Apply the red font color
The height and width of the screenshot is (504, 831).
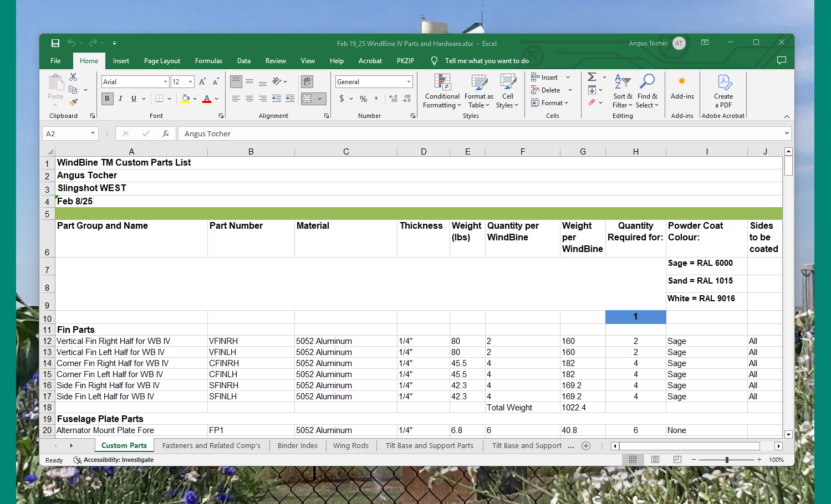[x=207, y=99]
